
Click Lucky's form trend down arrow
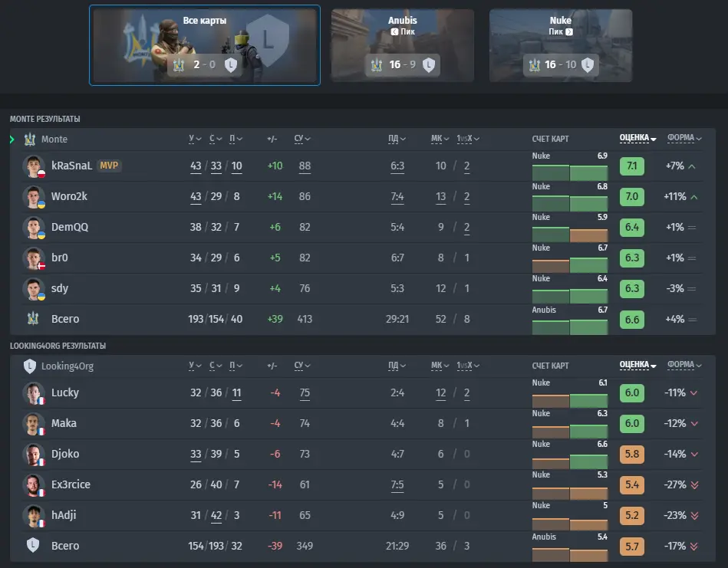[693, 393]
